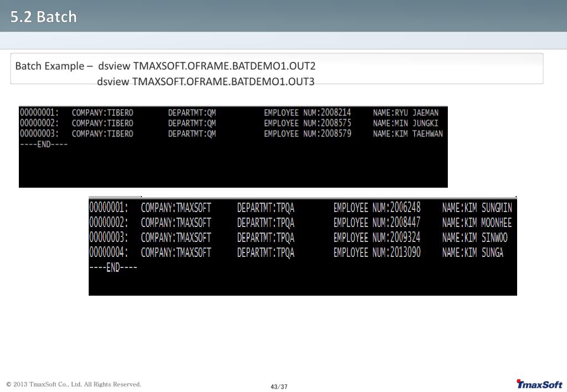Click the NAME:KIM SINWOO entry
Screen dimensions: 567x392
pyautogui.click(x=475, y=238)
